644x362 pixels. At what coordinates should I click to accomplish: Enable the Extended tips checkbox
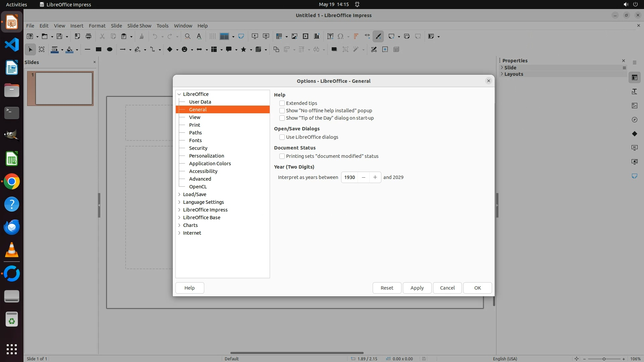(282, 103)
